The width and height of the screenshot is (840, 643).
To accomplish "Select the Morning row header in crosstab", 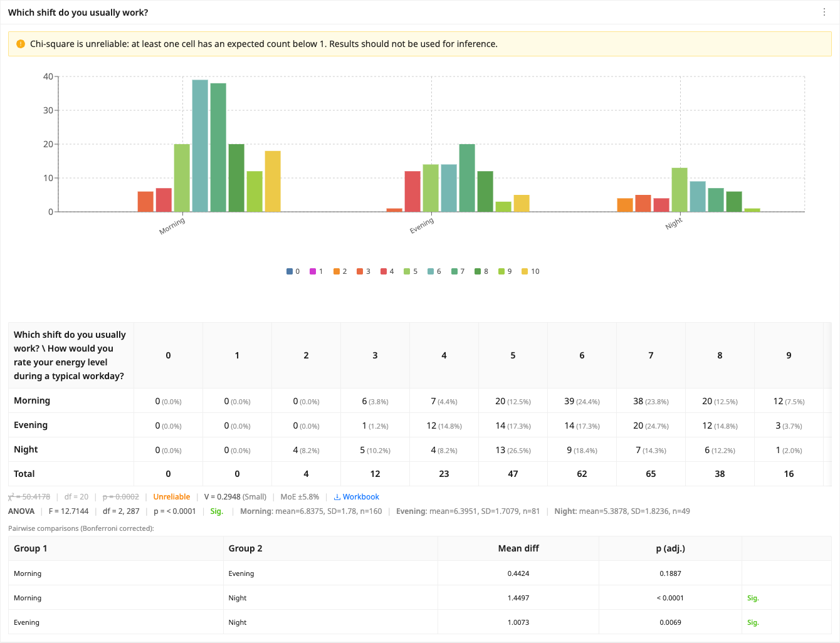I will [x=32, y=400].
